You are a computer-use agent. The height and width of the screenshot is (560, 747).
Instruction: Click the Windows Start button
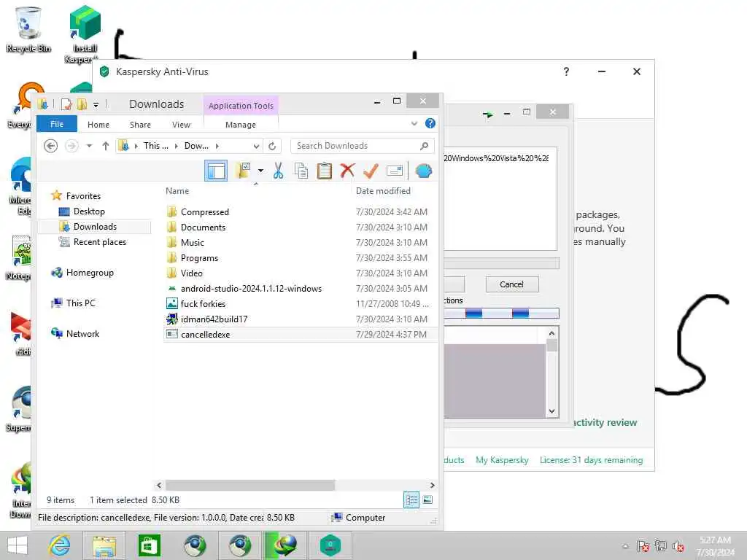click(x=18, y=545)
